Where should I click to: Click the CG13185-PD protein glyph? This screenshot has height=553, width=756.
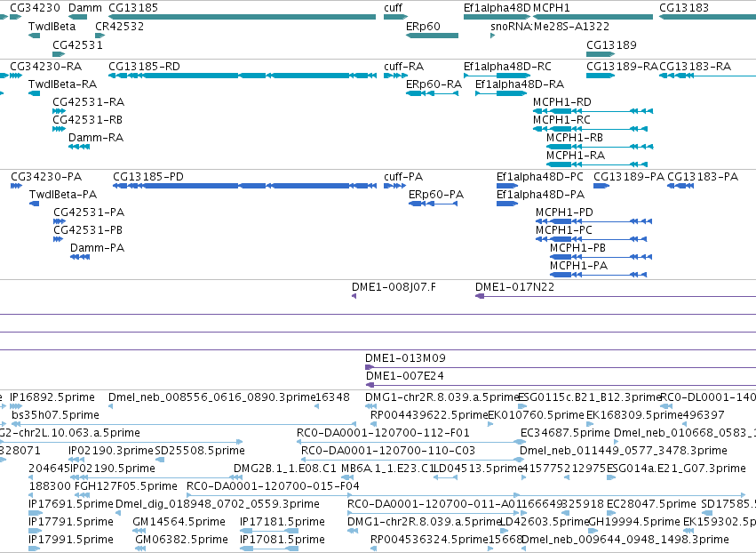tap(245, 186)
